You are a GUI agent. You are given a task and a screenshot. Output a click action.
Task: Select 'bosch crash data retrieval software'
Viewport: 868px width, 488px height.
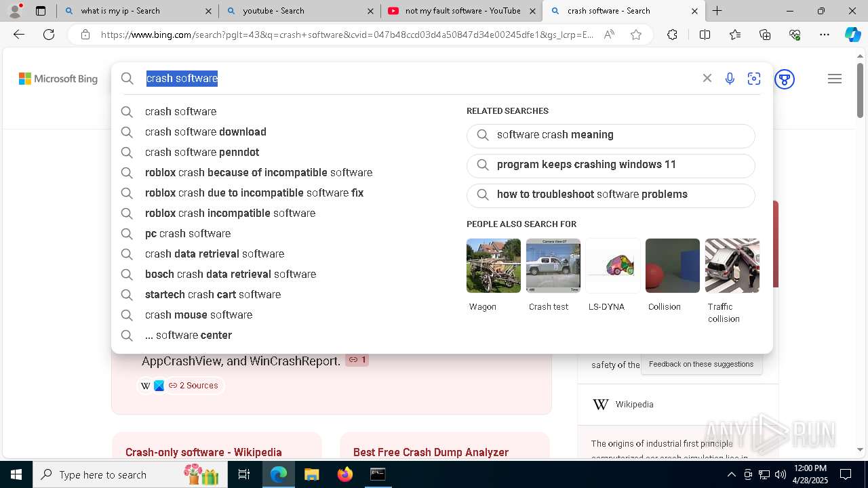tap(231, 274)
